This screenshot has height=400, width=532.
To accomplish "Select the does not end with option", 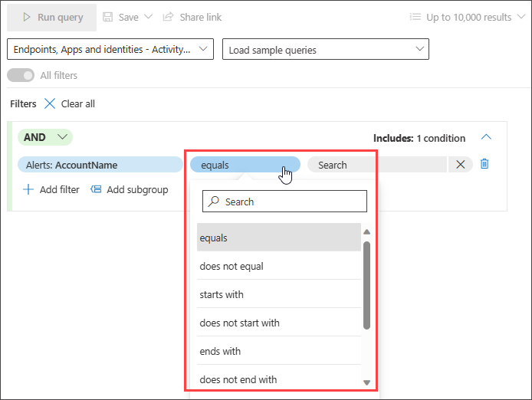I will coord(279,379).
